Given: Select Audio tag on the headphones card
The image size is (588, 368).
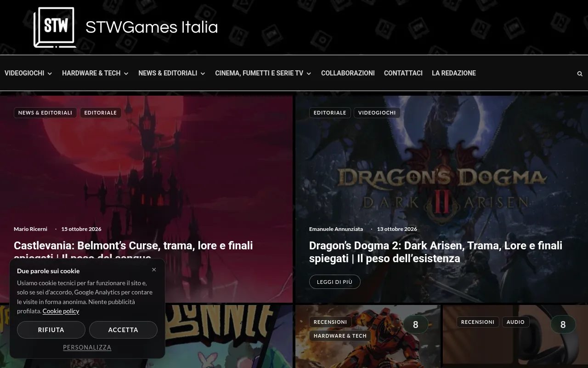Looking at the screenshot, I should point(515,322).
